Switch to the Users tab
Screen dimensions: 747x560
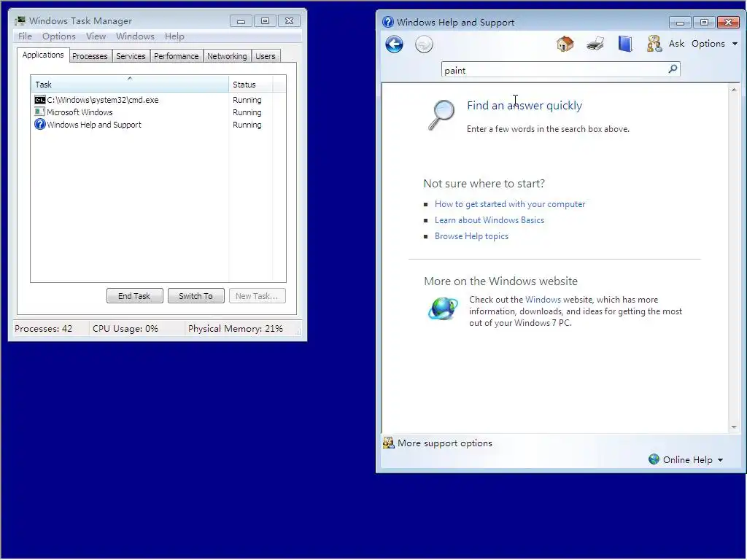click(266, 56)
